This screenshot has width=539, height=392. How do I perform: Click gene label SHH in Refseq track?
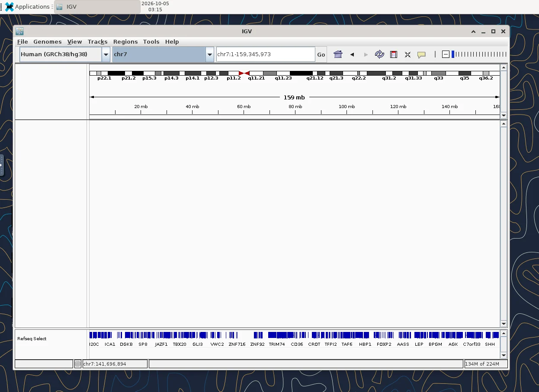(490, 344)
